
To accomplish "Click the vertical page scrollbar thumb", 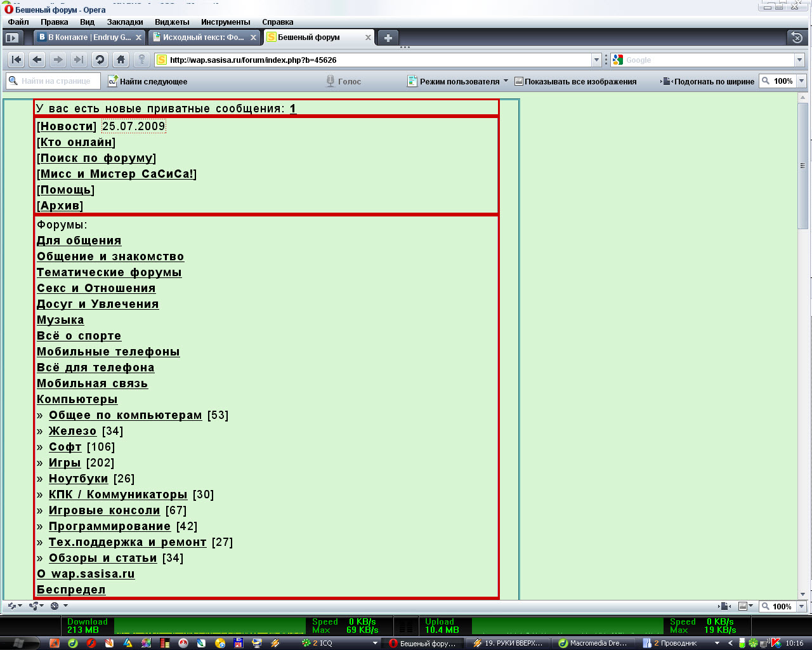I will coord(802,166).
